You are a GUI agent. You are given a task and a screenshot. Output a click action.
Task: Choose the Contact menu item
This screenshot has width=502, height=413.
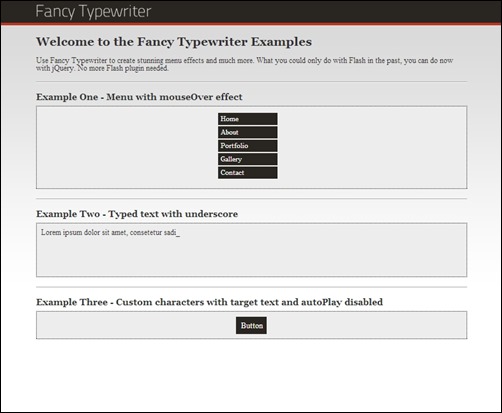point(248,173)
